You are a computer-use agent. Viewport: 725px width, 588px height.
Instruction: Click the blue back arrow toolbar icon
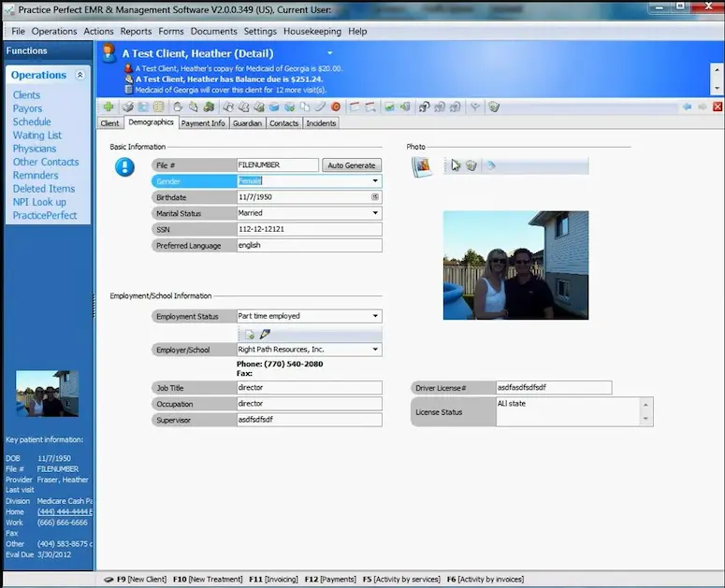tap(687, 108)
